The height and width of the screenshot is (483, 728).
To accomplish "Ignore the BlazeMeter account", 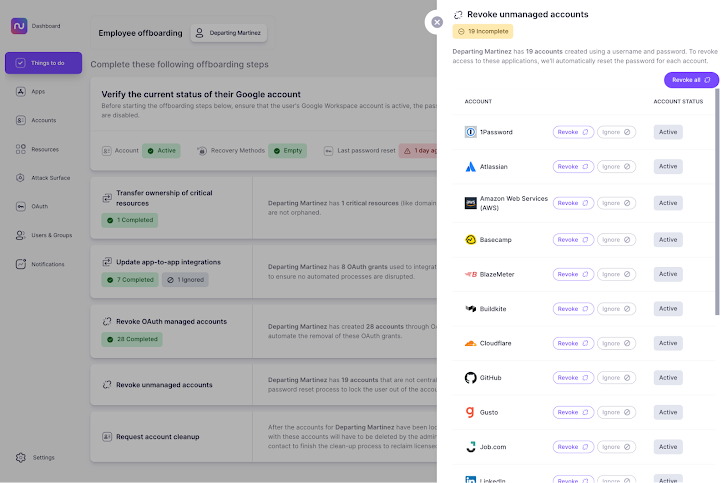I will click(x=617, y=274).
